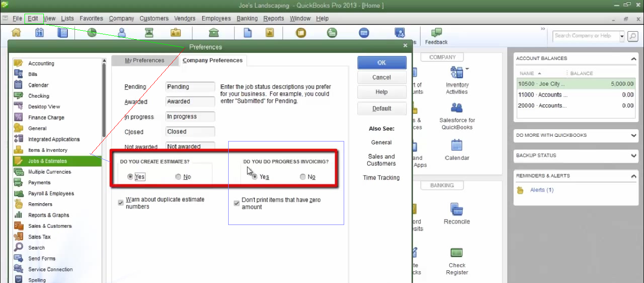Viewport: 644px width, 283px height.
Task: Uncheck Warn about duplicate estimate numbers
Action: (x=121, y=202)
